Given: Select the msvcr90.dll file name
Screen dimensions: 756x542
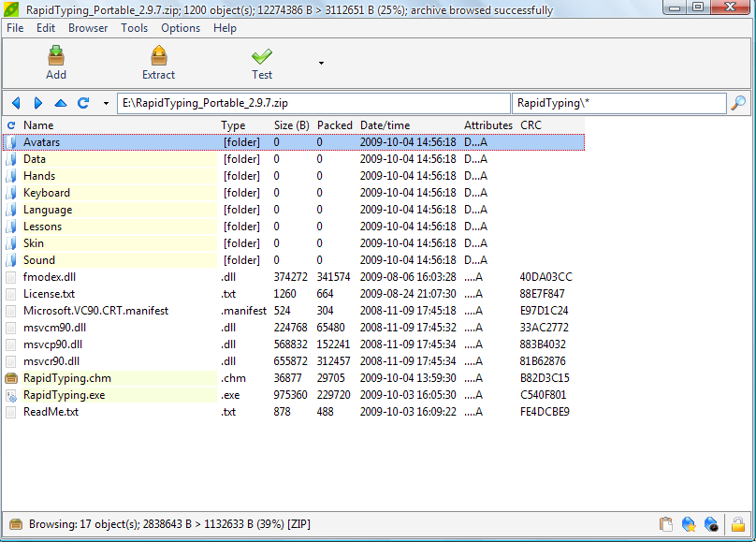Looking at the screenshot, I should click(x=51, y=361).
